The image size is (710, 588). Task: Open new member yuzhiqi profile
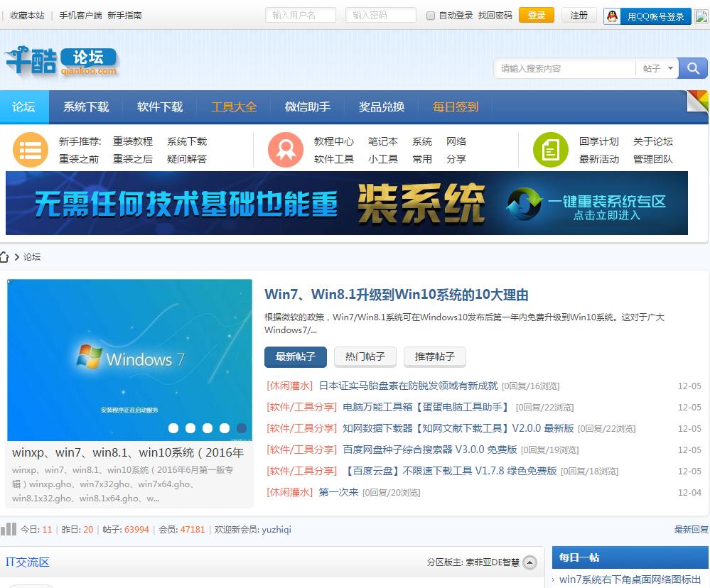click(x=276, y=529)
